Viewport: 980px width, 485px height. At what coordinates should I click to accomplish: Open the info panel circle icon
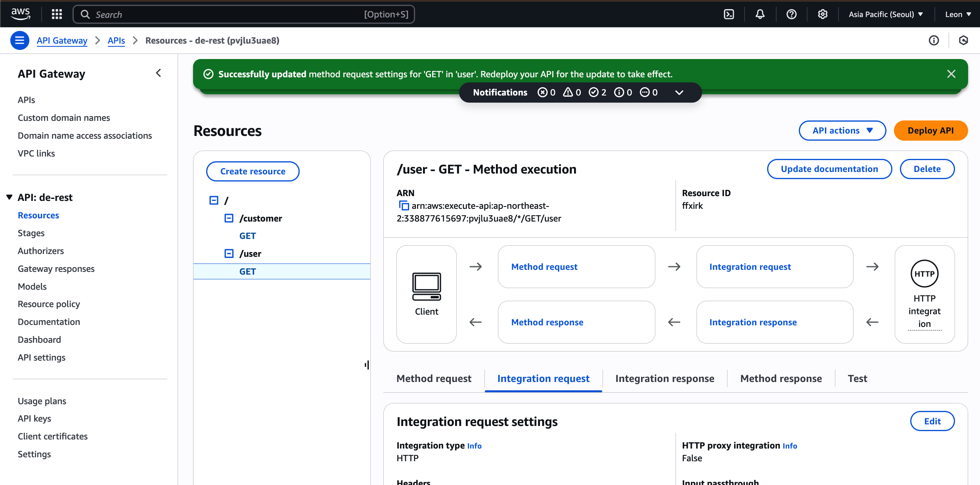934,40
